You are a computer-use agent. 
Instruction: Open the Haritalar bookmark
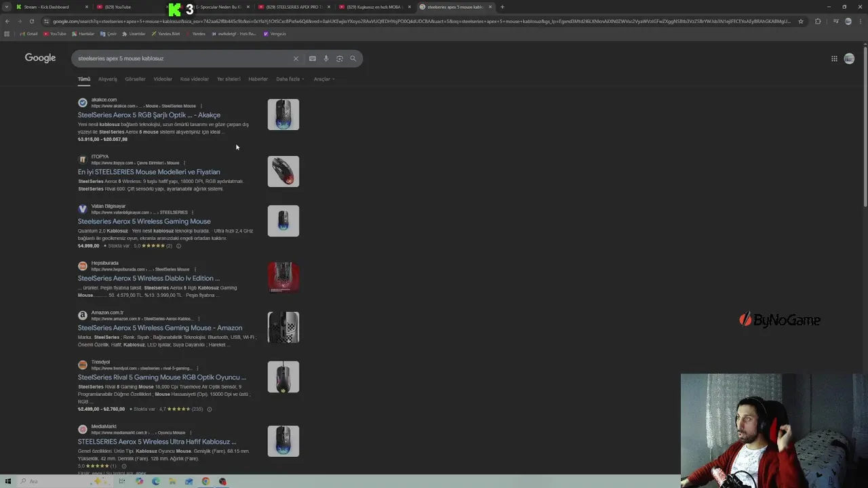click(x=83, y=34)
